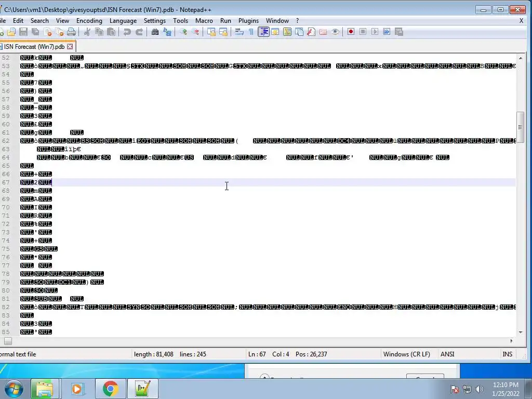Open the volume control in system tray
Image resolution: width=532 pixels, height=399 pixels.
point(479,389)
